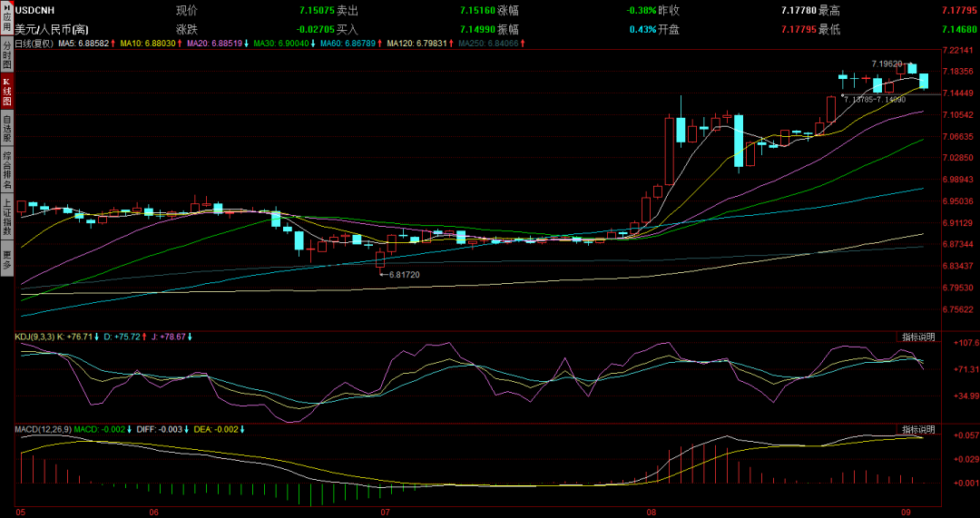Click the 7.13785-7.14690 gap annotation
980x518 pixels.
(x=875, y=99)
